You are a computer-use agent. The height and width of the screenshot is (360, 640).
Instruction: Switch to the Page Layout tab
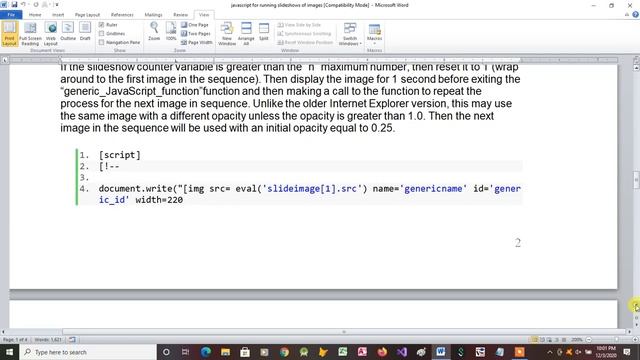coord(87,15)
